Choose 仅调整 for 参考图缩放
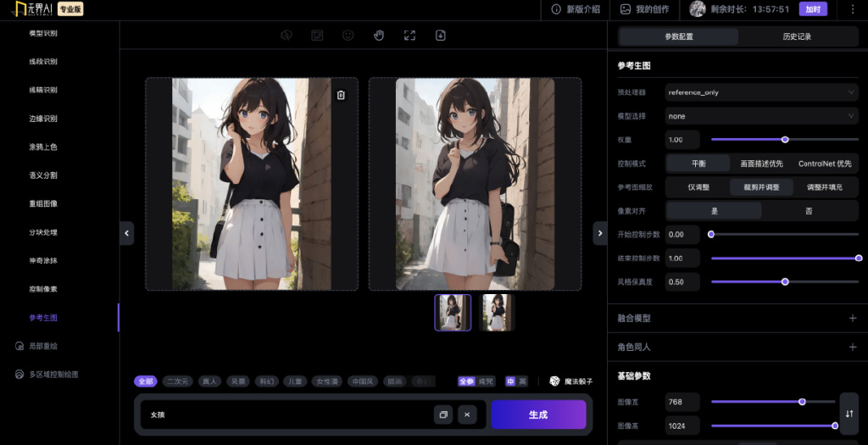This screenshot has width=868, height=445. pyautogui.click(x=698, y=187)
